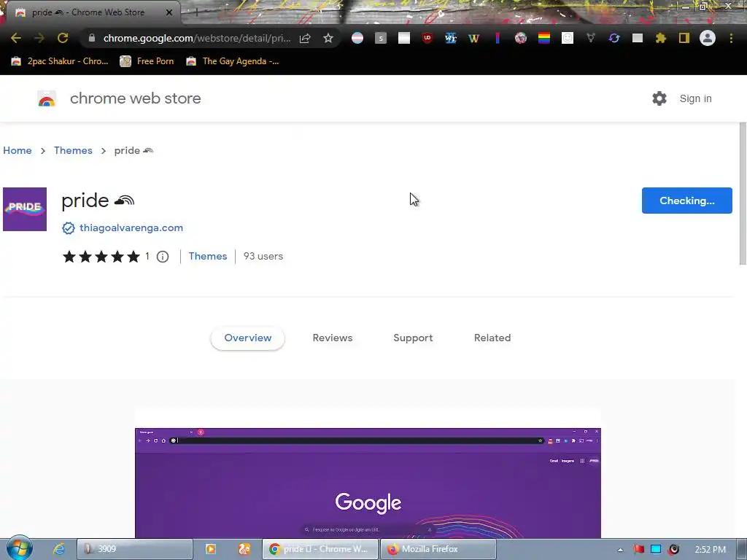Bookmark this page with the star icon
747x560 pixels.
pyautogui.click(x=328, y=38)
